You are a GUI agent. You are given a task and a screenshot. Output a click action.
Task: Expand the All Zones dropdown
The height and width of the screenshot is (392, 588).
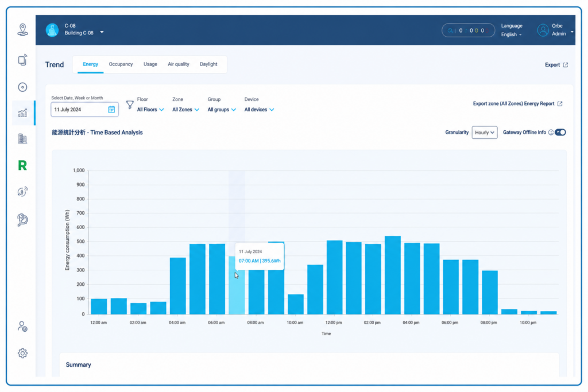pyautogui.click(x=185, y=110)
